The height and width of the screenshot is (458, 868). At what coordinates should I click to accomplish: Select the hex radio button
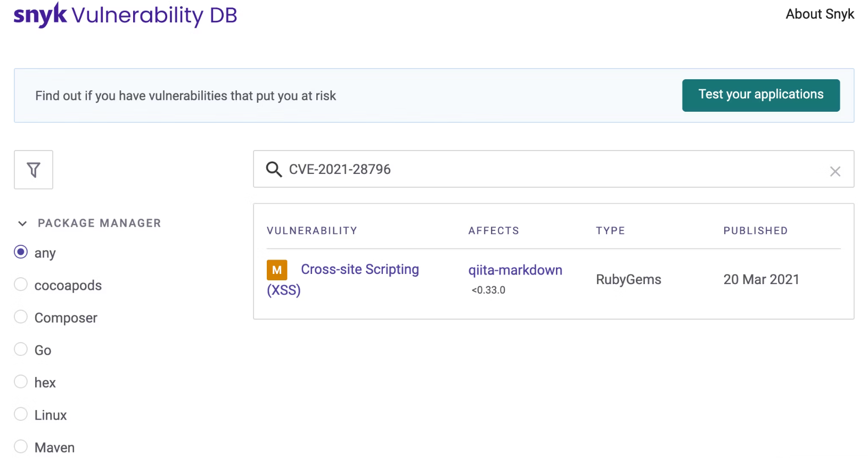click(21, 382)
